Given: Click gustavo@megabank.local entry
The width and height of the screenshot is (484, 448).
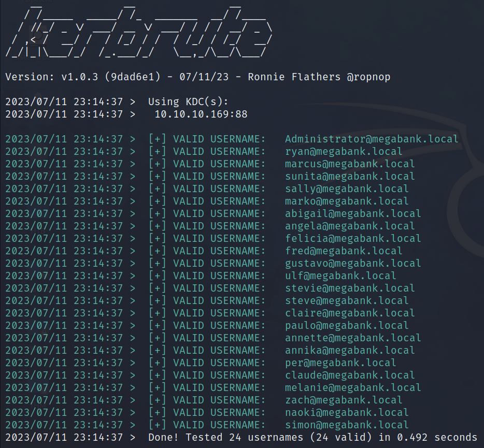Looking at the screenshot, I should point(352,263).
